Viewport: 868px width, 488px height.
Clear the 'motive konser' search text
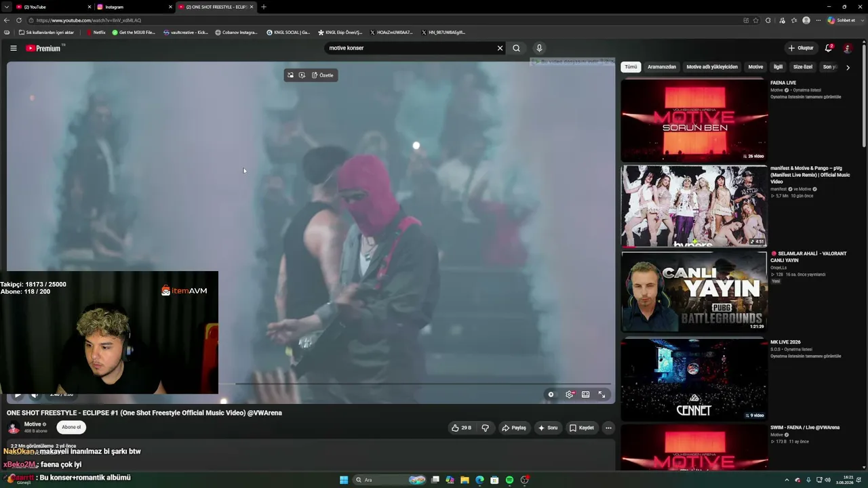pyautogui.click(x=500, y=48)
